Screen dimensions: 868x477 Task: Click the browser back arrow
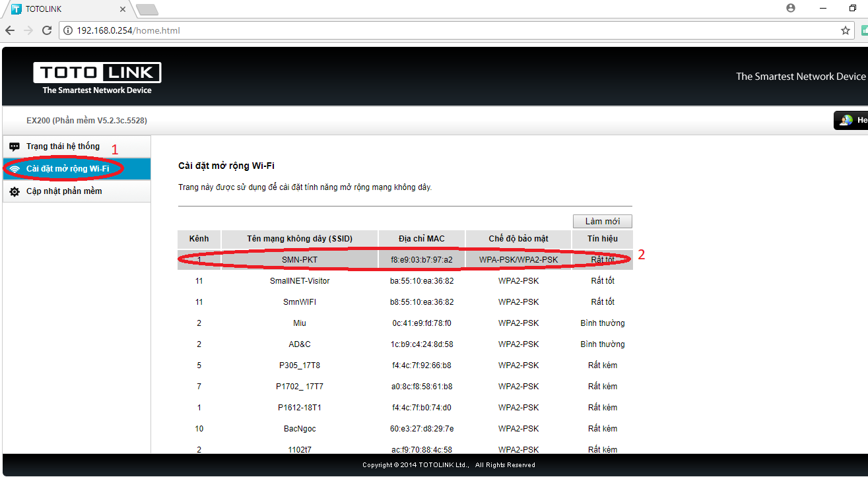(10, 30)
